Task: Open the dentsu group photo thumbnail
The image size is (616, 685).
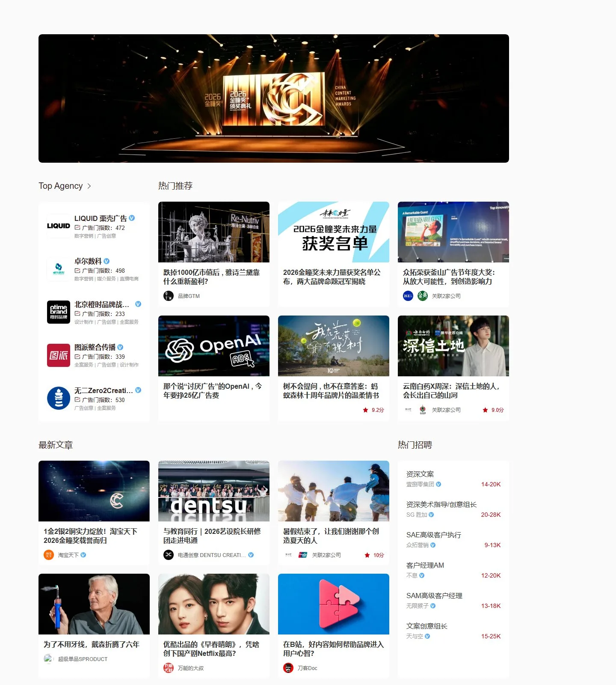Action: 214,491
